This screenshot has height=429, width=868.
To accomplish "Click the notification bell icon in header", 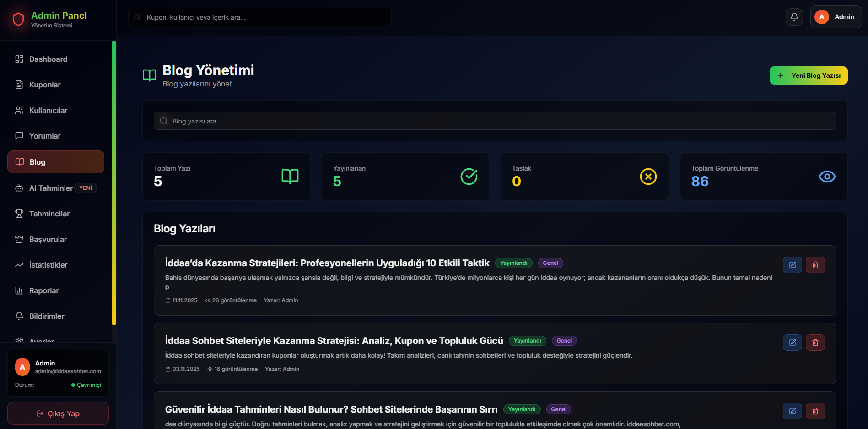I will [794, 17].
